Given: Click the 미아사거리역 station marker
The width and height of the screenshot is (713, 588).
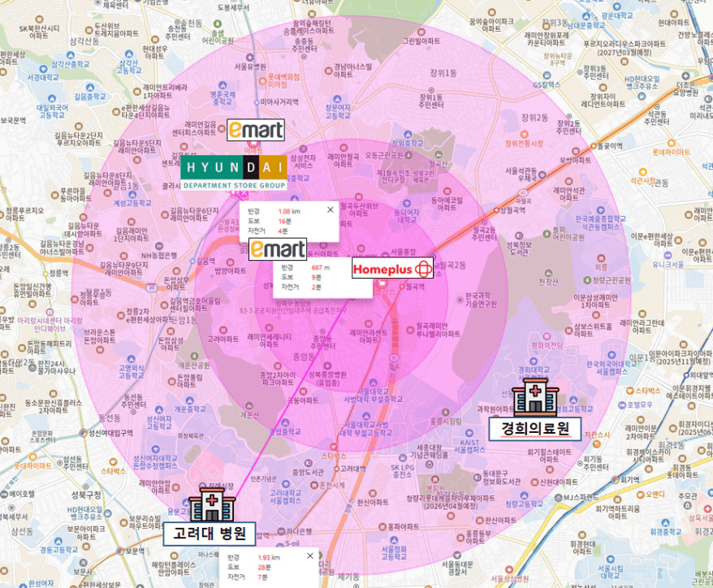Looking at the screenshot, I should pos(257,102).
